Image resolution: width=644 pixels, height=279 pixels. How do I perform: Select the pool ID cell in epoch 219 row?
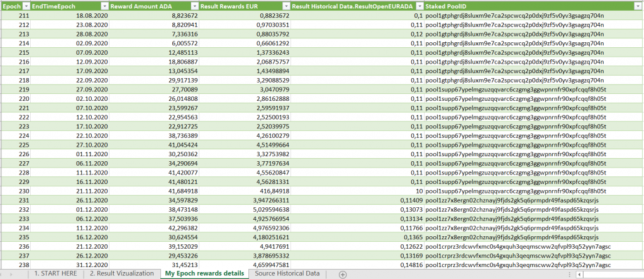pos(534,89)
